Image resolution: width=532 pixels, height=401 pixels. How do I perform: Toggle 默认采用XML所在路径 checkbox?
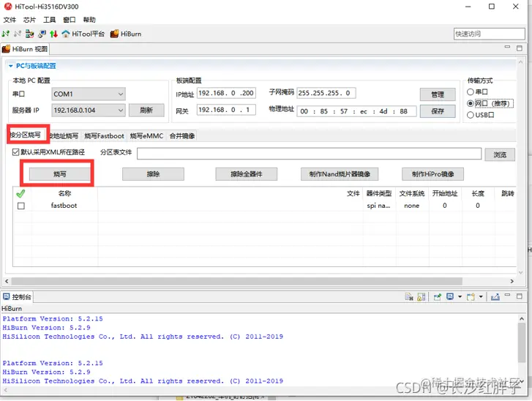[15, 152]
